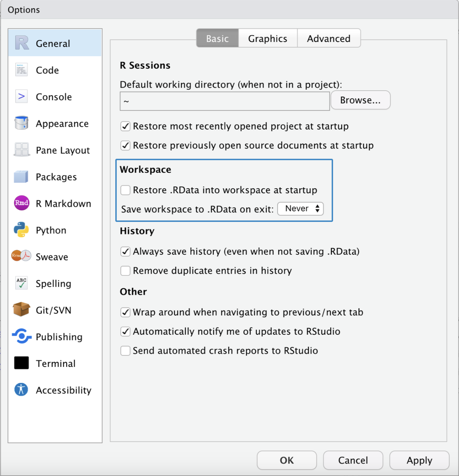
Task: Select the Python logo icon
Action: pyautogui.click(x=21, y=230)
